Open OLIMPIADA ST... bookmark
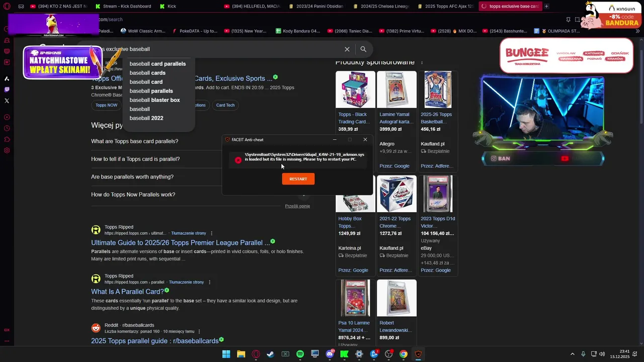Viewport: 644px width, 362px height. [557, 31]
